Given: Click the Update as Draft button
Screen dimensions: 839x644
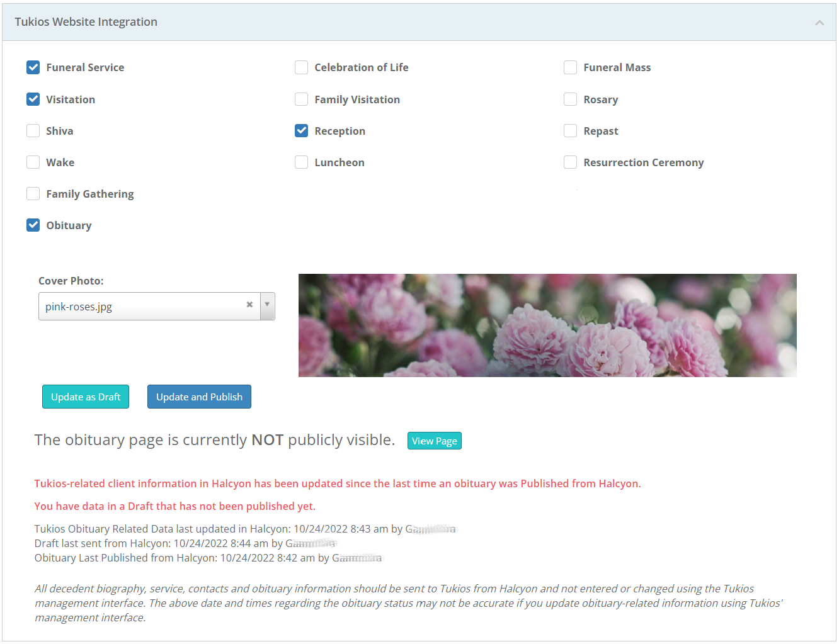Looking at the screenshot, I should [86, 397].
